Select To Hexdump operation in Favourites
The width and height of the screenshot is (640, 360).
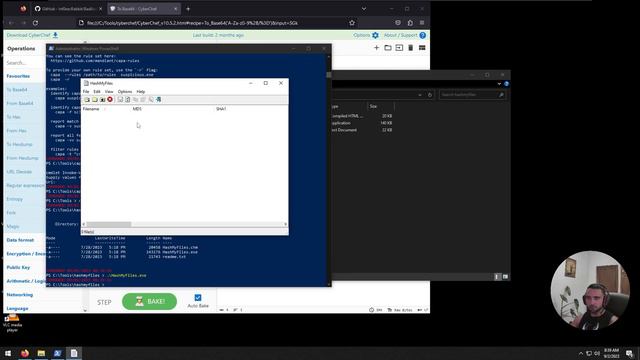(19, 144)
